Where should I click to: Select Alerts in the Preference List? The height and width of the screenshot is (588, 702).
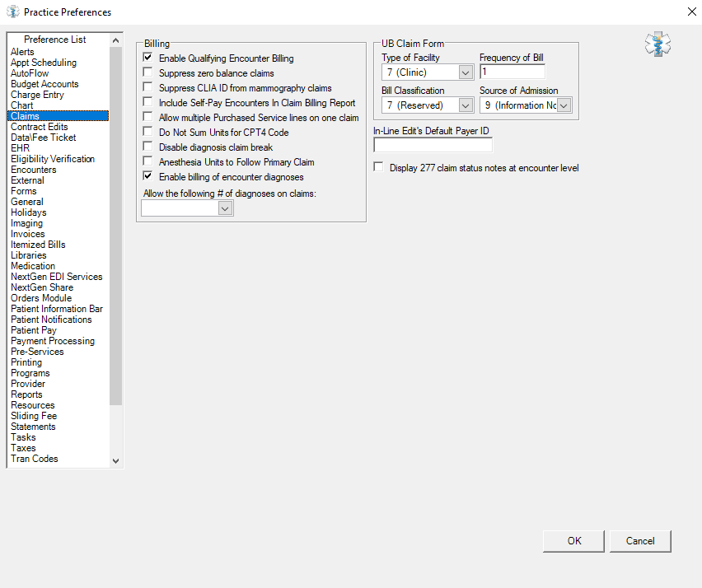tap(22, 52)
